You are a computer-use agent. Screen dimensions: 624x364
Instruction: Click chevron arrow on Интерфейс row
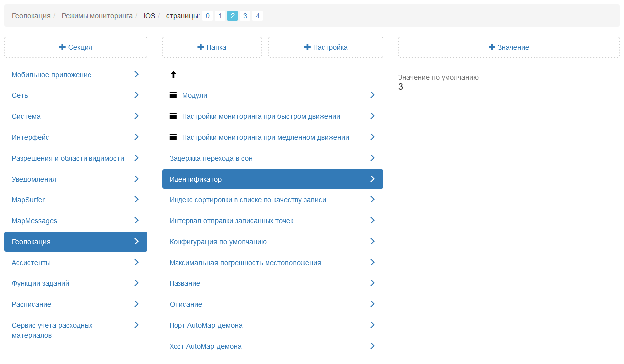click(x=136, y=137)
